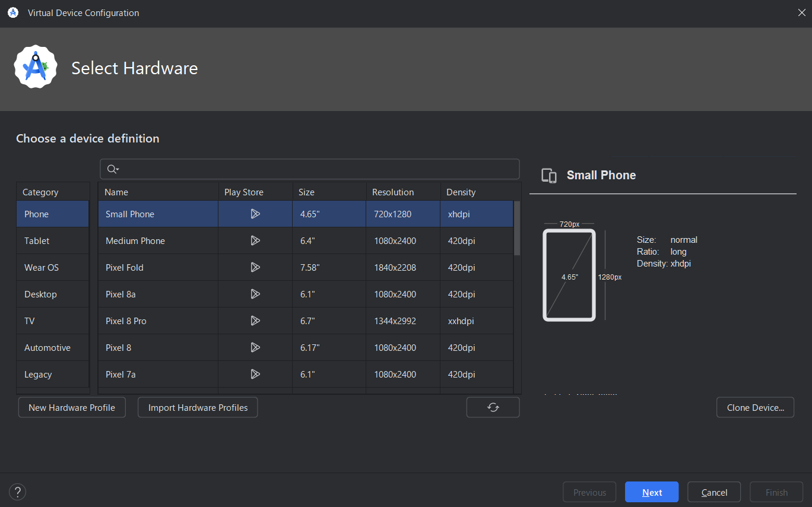Refresh the device definition list
The height and width of the screenshot is (507, 812).
pos(493,407)
